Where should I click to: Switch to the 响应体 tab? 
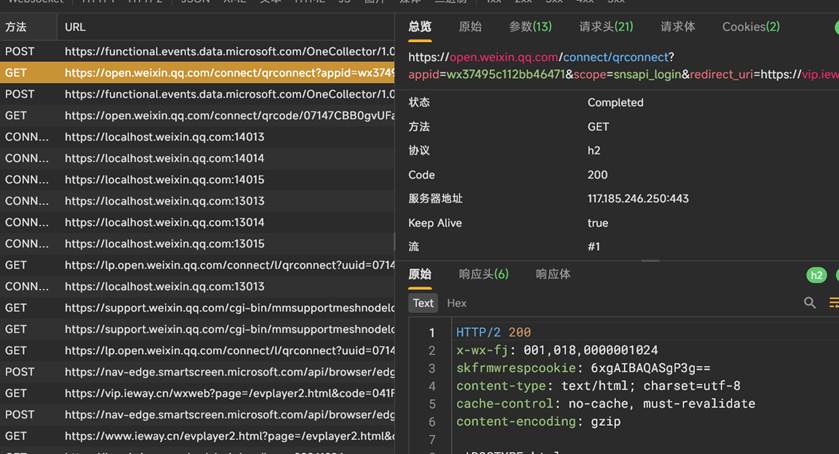[x=553, y=275]
